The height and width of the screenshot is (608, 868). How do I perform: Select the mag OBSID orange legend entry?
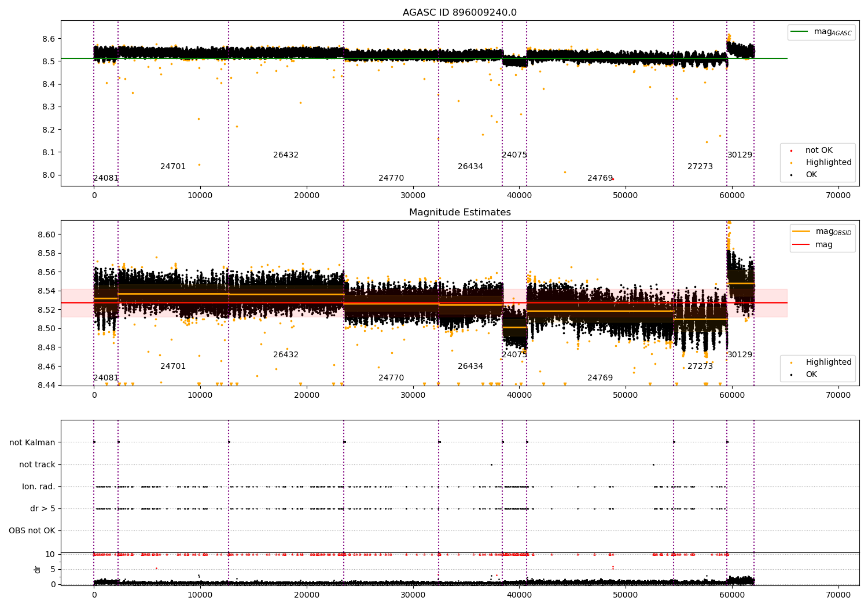tap(822, 232)
